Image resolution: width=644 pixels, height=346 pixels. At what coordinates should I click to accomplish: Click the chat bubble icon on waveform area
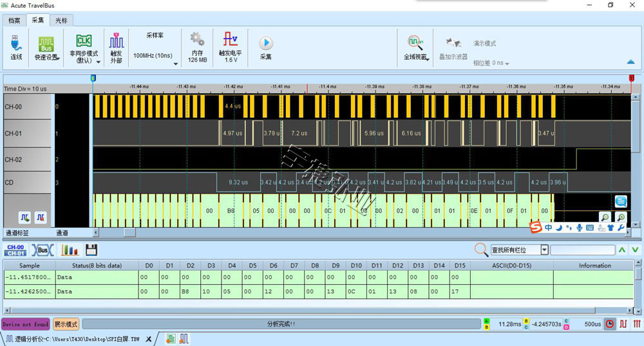(x=621, y=201)
